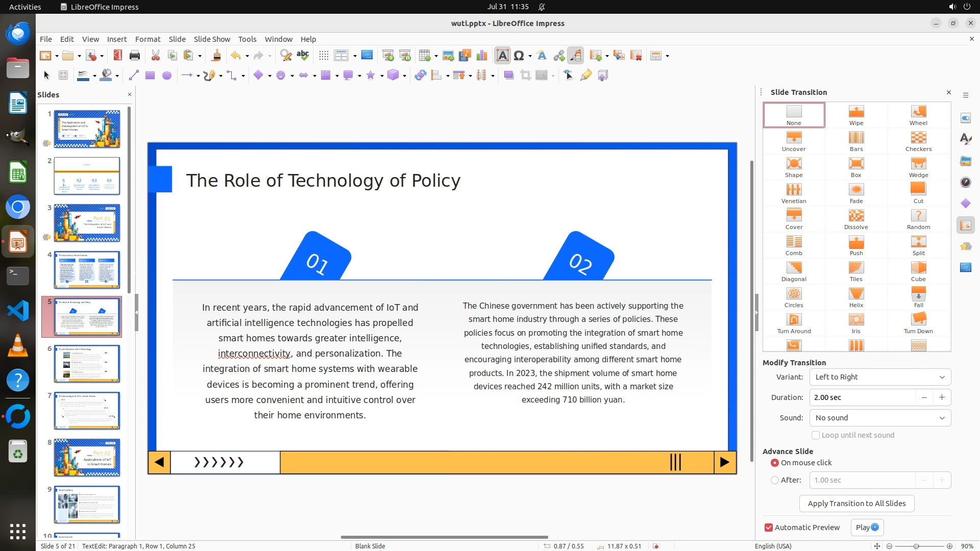This screenshot has width=980, height=551.
Task: Disable the Automatic Preview checkbox
Action: point(769,528)
